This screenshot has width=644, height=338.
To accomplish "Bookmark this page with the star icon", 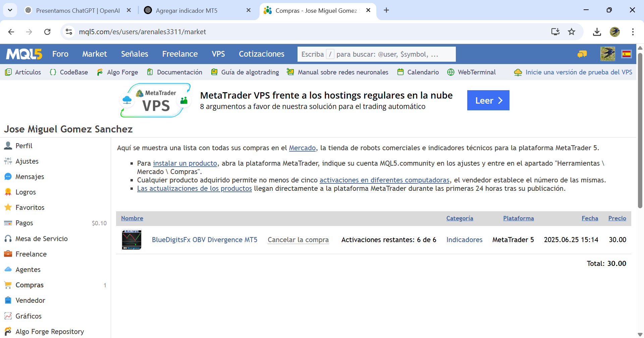I will pos(572,32).
